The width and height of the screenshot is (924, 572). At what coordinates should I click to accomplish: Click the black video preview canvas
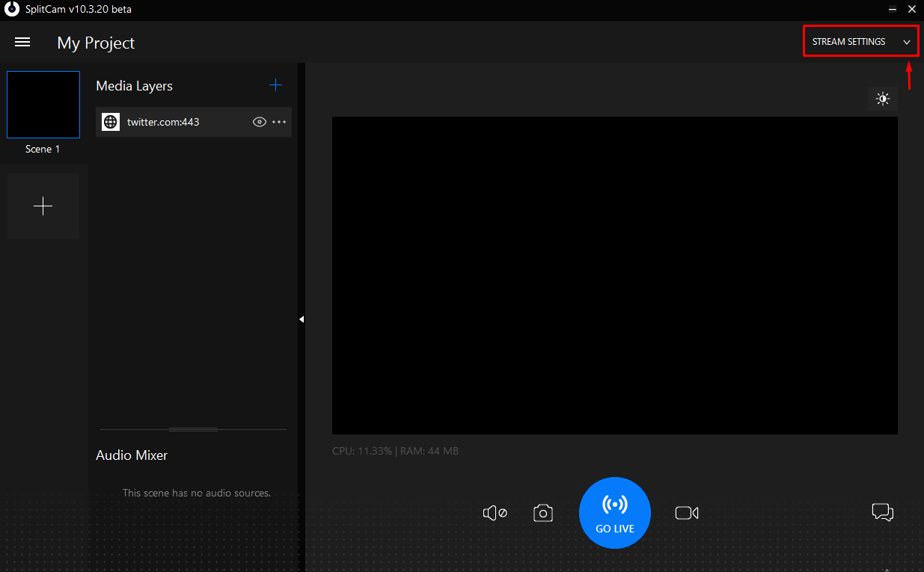614,275
